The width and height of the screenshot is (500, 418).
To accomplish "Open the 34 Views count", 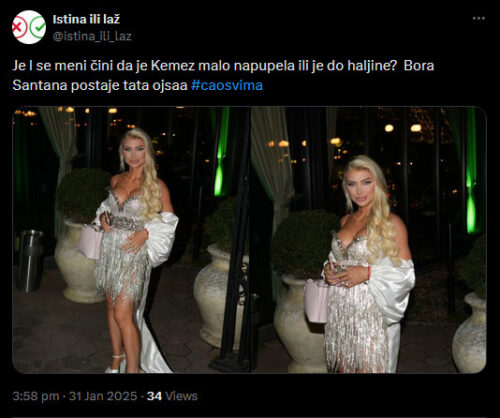I will tap(172, 396).
